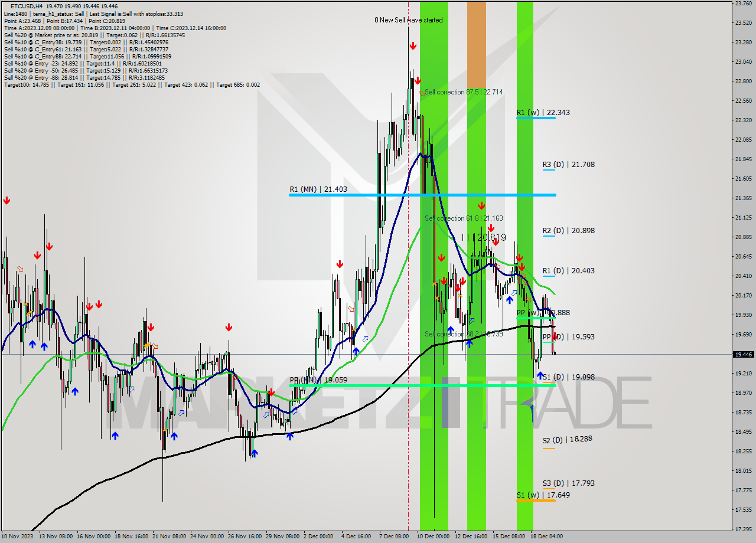Select the 17.295 price axis label

pyautogui.click(x=742, y=528)
